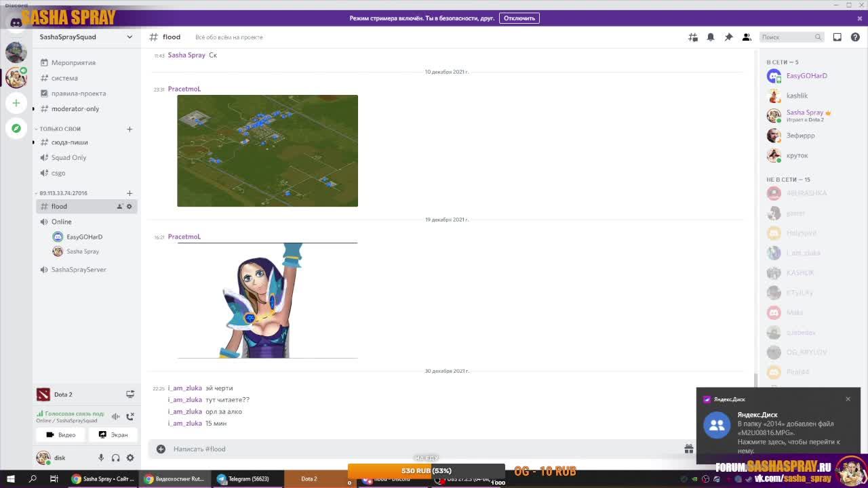The height and width of the screenshot is (488, 868).
Task: Switch to Dota 2 taskbar item
Action: click(x=309, y=479)
